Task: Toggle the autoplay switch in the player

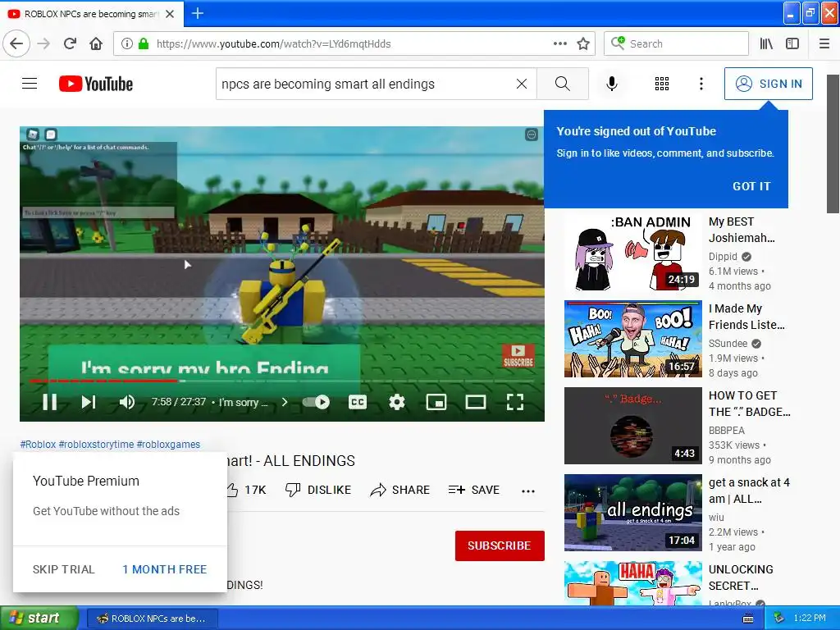Action: click(316, 402)
